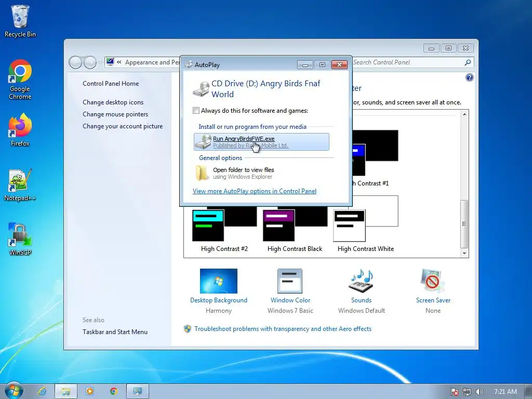Viewport: 532px width, 399px height.
Task: Click Change your account picture link
Action: click(x=123, y=126)
